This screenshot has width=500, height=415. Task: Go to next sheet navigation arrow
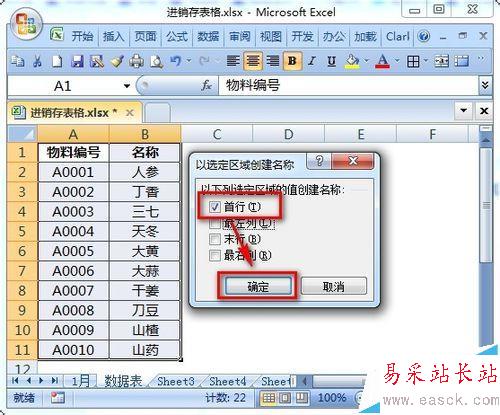tap(41, 381)
